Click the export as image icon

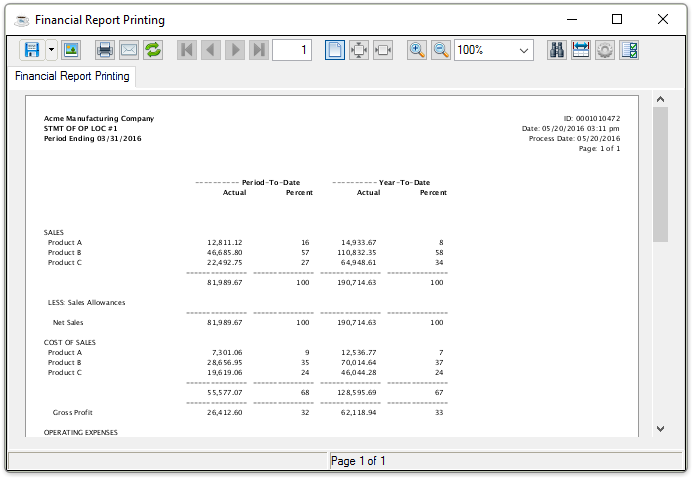coord(71,50)
